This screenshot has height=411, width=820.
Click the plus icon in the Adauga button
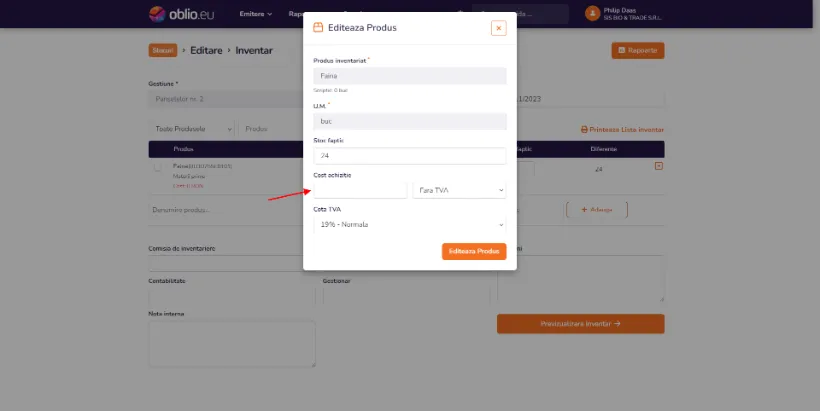[x=584, y=210]
